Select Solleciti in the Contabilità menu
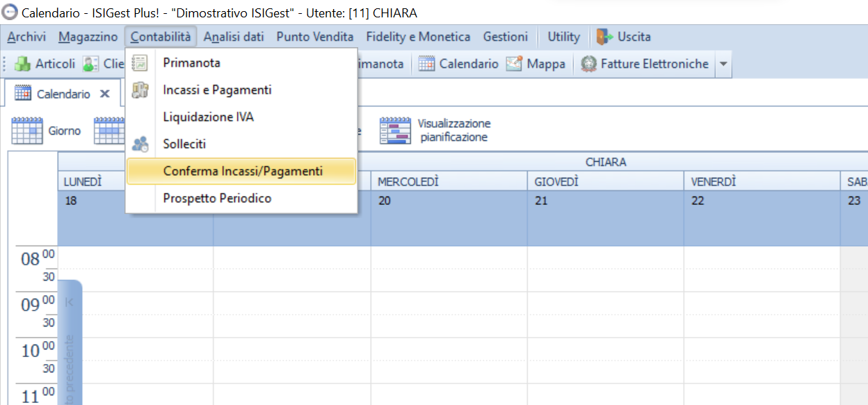Viewport: 868px width, 405px height. pos(184,144)
